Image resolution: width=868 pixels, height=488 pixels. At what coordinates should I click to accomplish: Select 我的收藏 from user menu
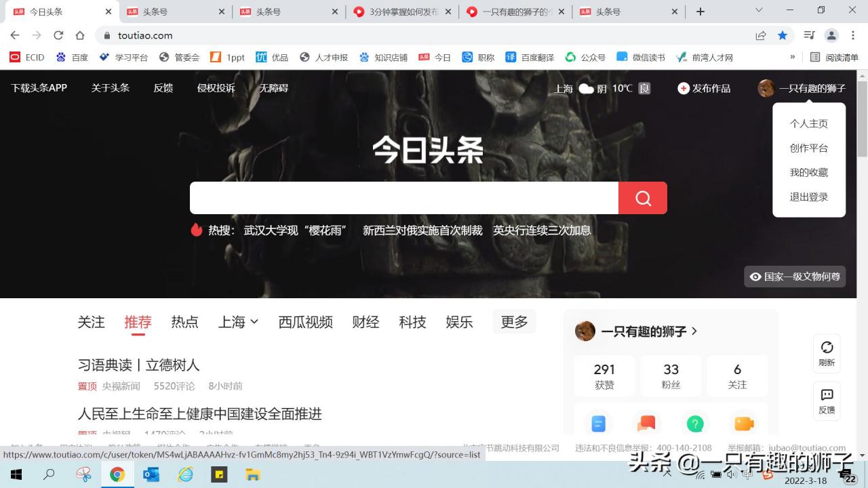809,172
